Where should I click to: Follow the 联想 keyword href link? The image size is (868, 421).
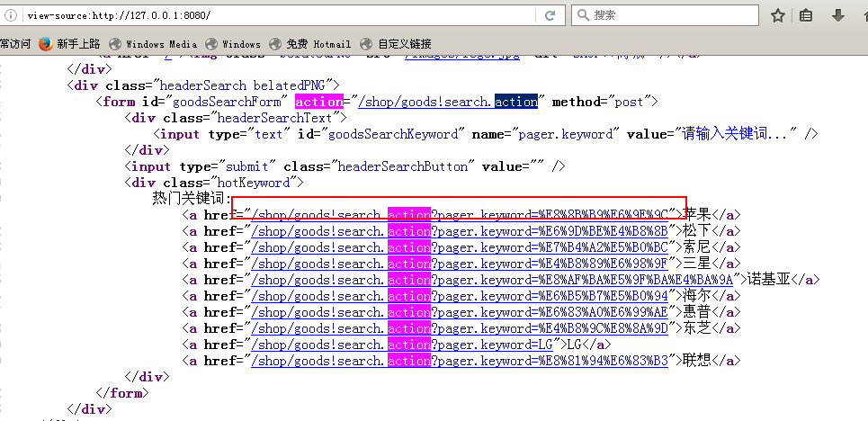[x=460, y=361]
